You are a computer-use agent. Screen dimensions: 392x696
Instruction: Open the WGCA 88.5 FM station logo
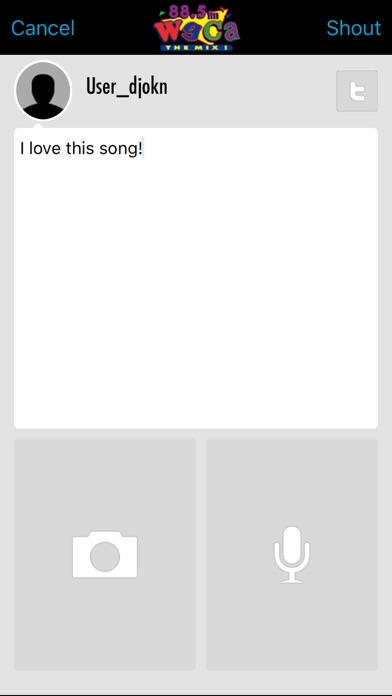click(196, 28)
